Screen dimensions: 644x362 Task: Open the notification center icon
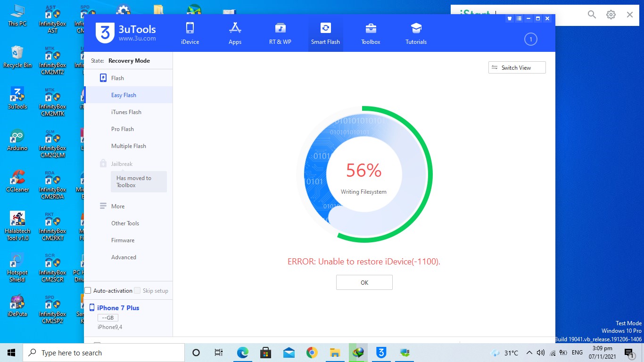pos(628,353)
